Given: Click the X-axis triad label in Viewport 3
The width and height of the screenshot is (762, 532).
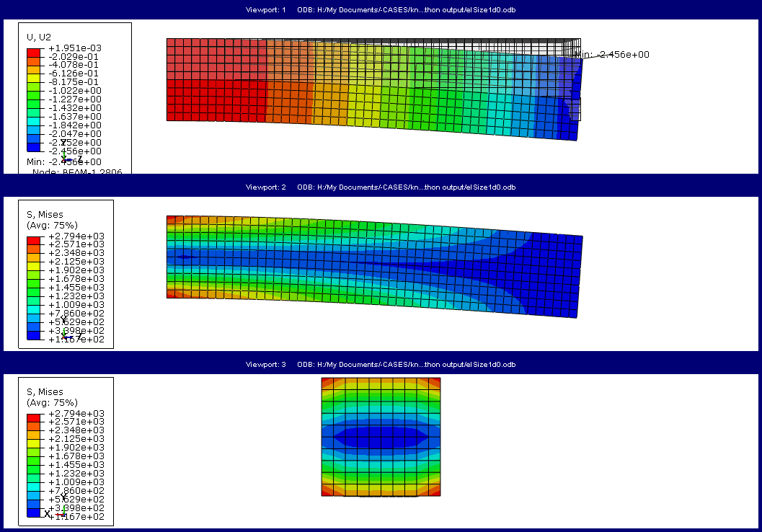Looking at the screenshot, I should [x=48, y=513].
